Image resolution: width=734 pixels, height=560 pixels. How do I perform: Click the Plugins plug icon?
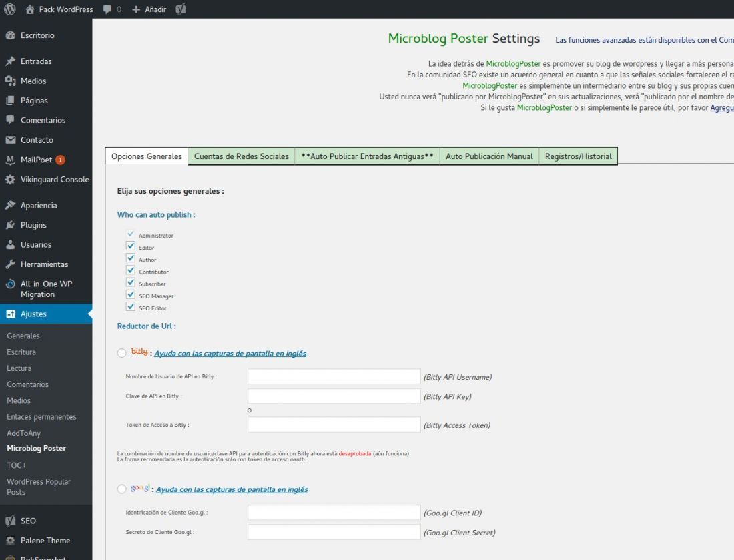(10, 225)
